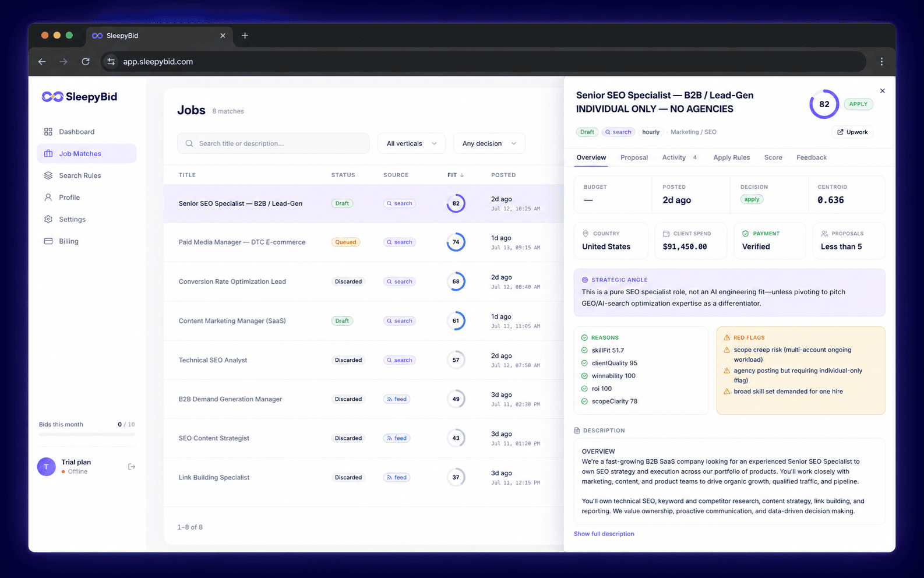Open the Profile page

(x=87, y=198)
